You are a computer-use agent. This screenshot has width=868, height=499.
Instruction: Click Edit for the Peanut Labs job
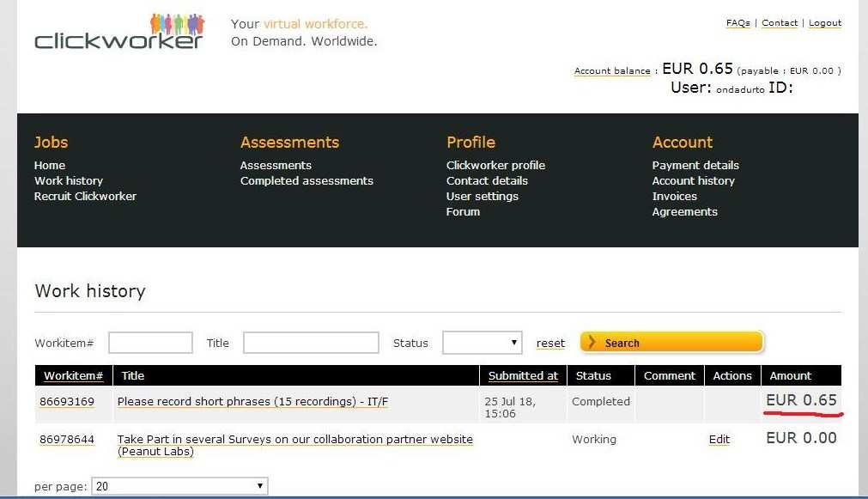(x=719, y=439)
